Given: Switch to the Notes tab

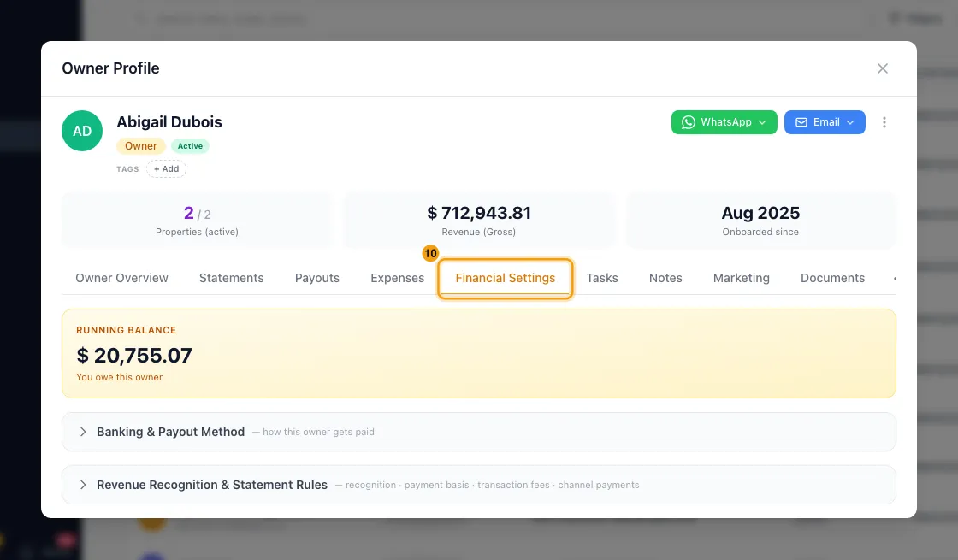Looking at the screenshot, I should (665, 278).
